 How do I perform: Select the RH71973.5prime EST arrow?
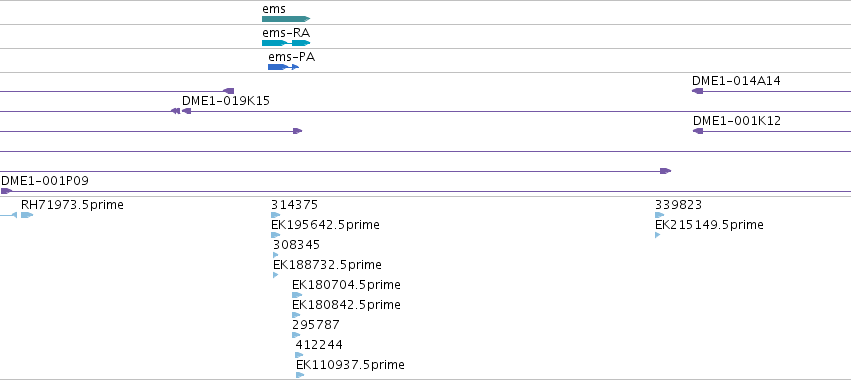coord(27,215)
